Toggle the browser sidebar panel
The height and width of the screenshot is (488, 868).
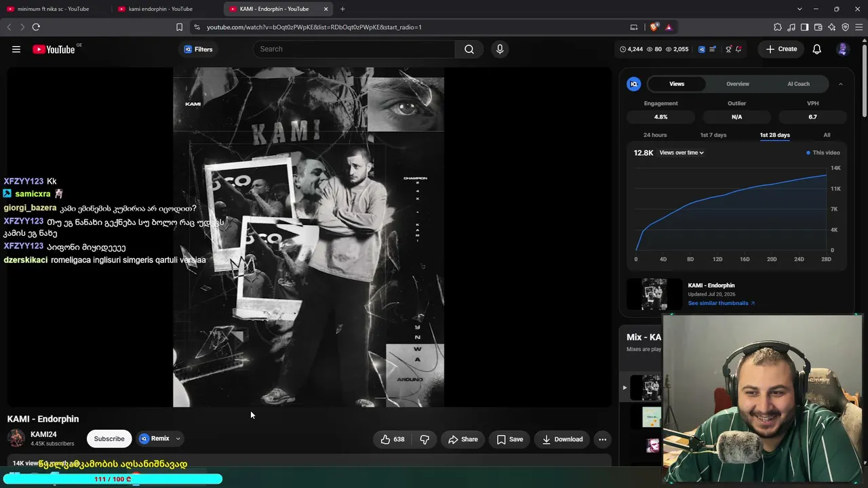(805, 27)
